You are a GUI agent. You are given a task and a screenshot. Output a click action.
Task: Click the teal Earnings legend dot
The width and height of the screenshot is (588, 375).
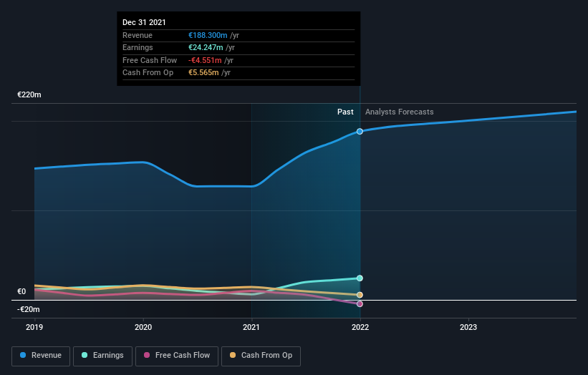(x=85, y=355)
